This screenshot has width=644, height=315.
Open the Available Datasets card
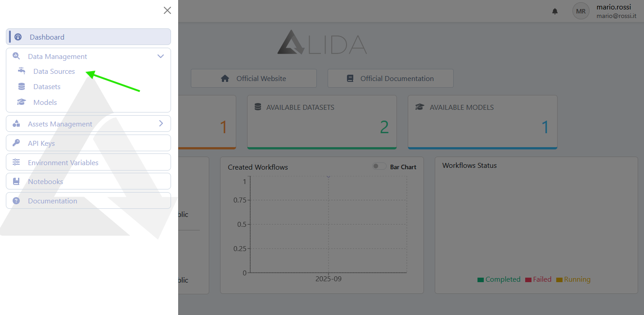click(322, 122)
